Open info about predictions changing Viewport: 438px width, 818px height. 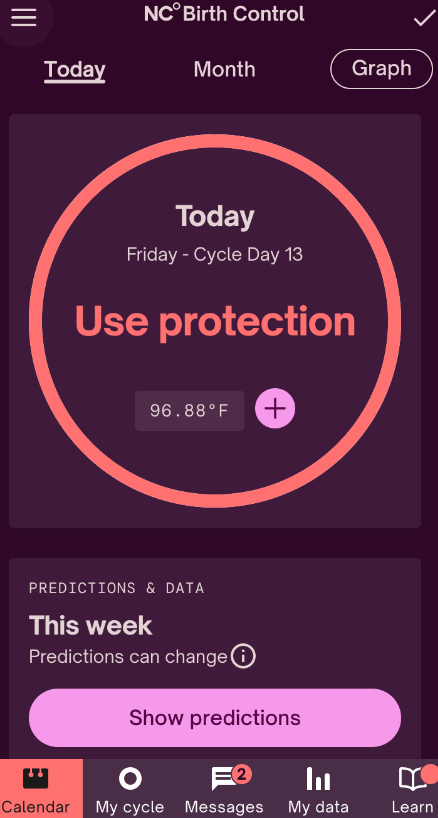click(243, 656)
